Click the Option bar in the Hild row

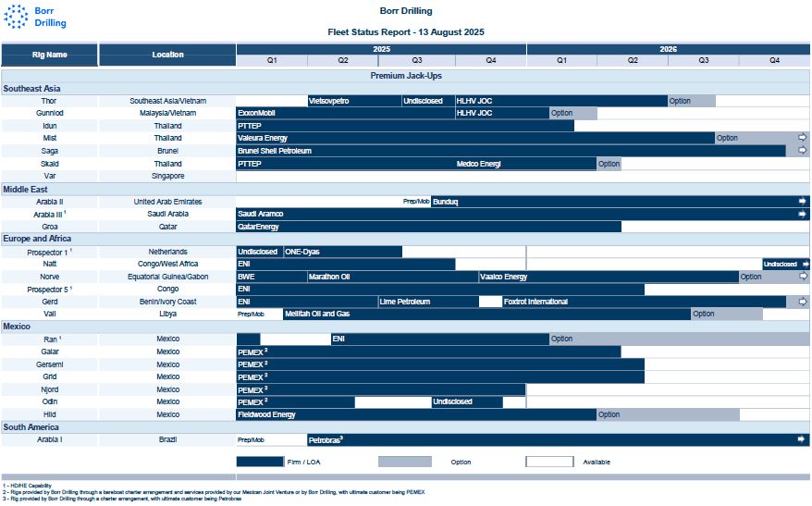668,414
